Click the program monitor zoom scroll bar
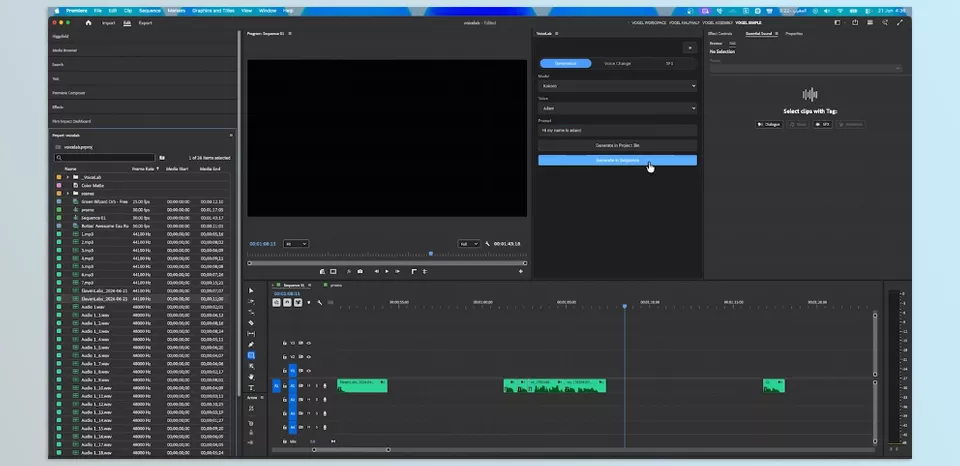The width and height of the screenshot is (960, 466). pos(387,263)
